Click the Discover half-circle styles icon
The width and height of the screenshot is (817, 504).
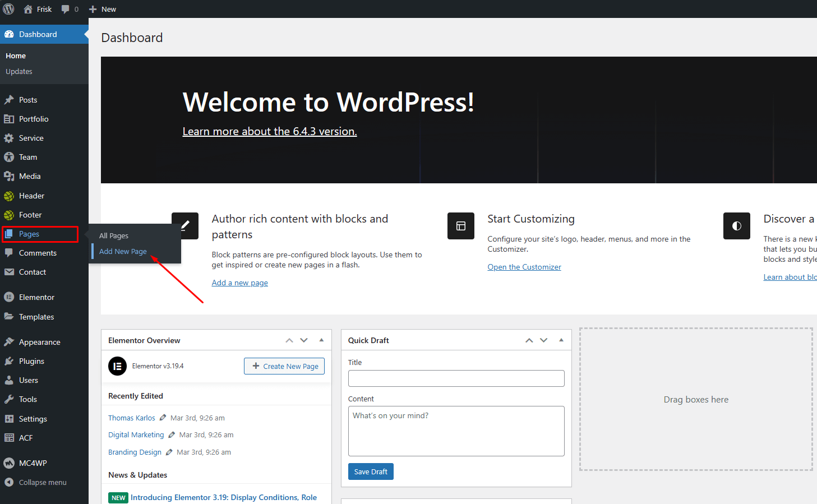736,226
